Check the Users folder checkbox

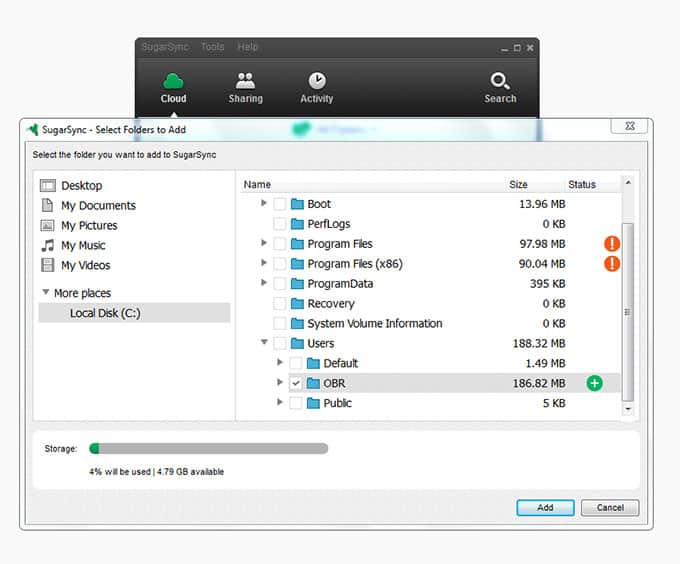click(280, 343)
